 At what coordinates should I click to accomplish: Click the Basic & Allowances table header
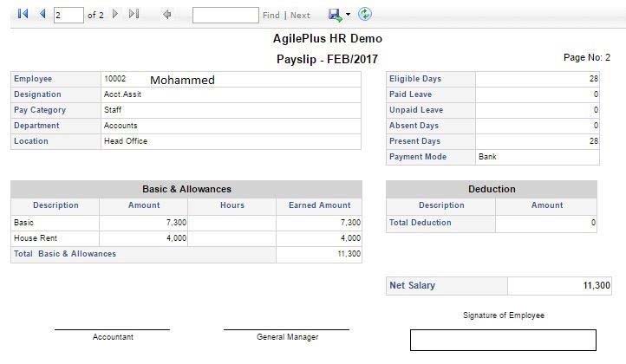click(186, 189)
